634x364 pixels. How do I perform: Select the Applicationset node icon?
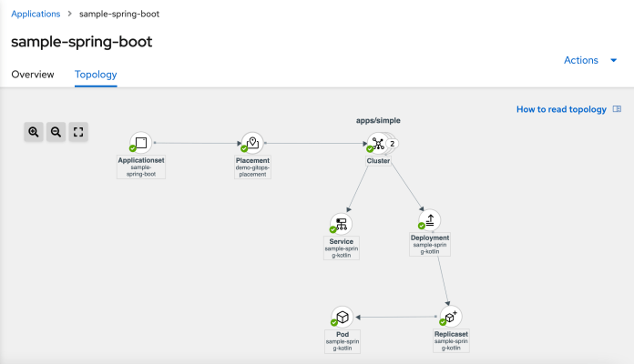click(141, 143)
